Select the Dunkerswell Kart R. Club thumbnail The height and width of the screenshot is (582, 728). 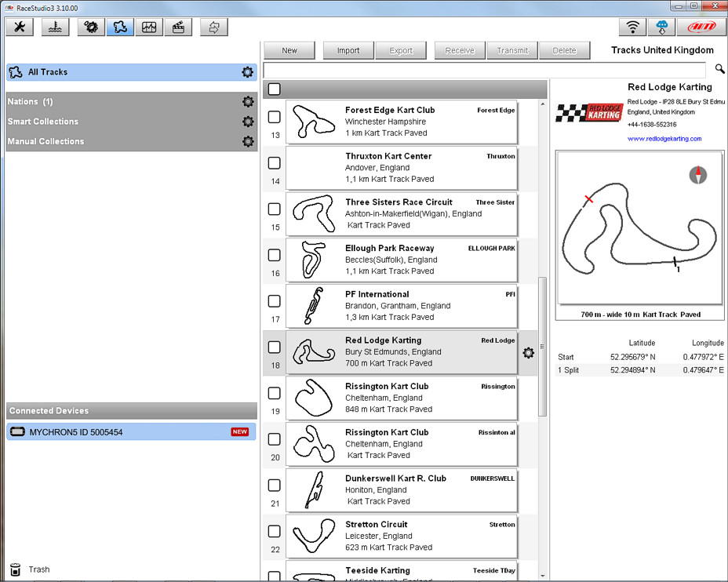314,490
